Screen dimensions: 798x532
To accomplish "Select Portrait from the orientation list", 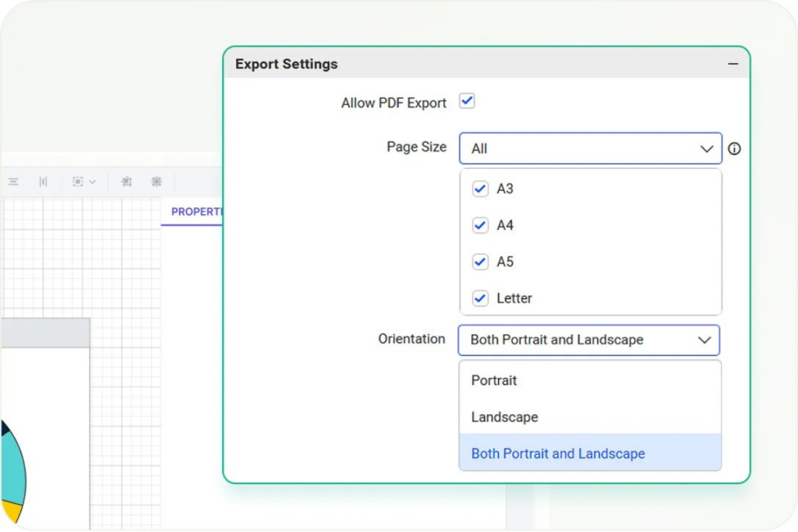I will point(494,381).
